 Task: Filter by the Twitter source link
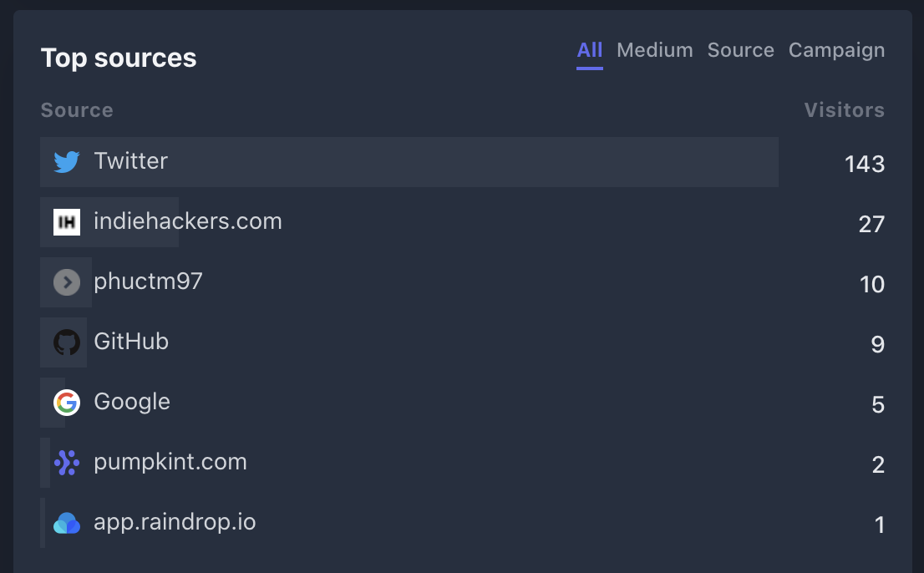[130, 160]
